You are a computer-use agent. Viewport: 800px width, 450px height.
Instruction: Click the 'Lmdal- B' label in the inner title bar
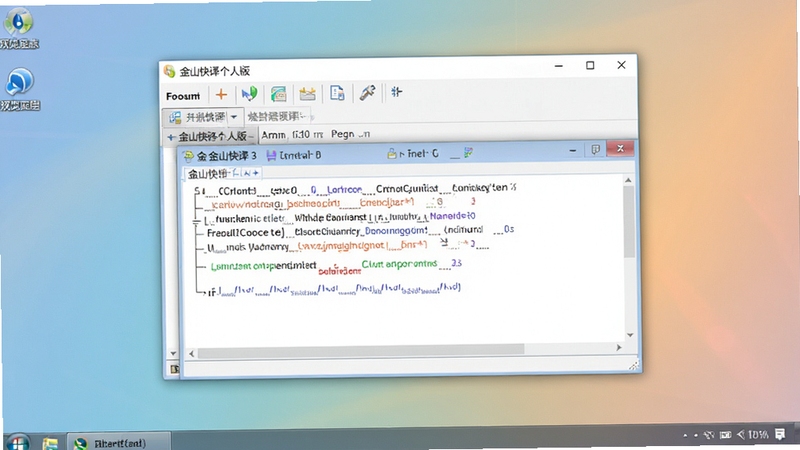pyautogui.click(x=300, y=155)
